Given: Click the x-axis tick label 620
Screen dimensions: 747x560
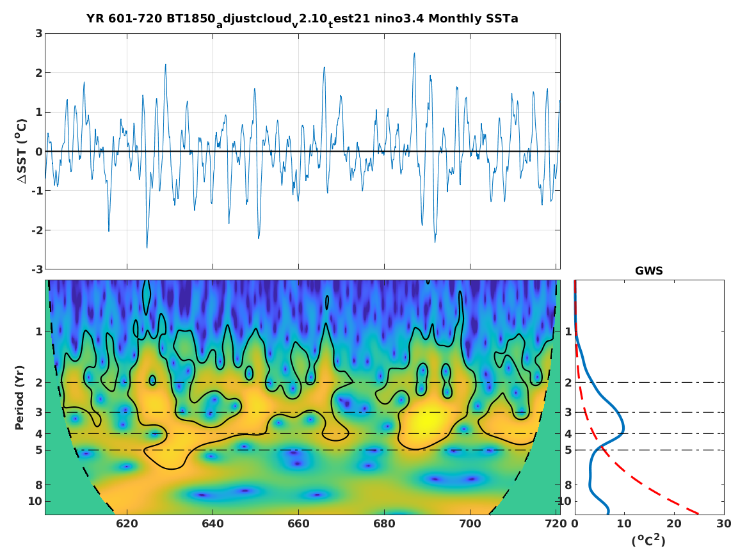Looking at the screenshot, I should coord(127,524).
